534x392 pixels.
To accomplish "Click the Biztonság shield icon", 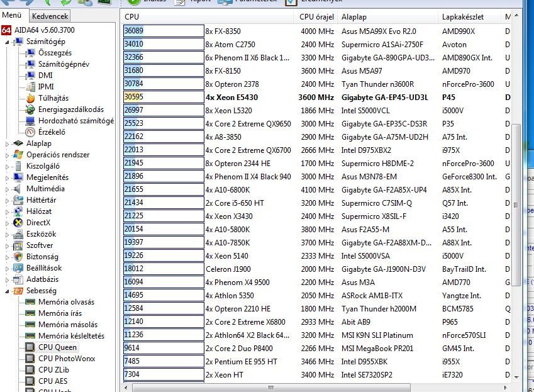I will click(18, 257).
